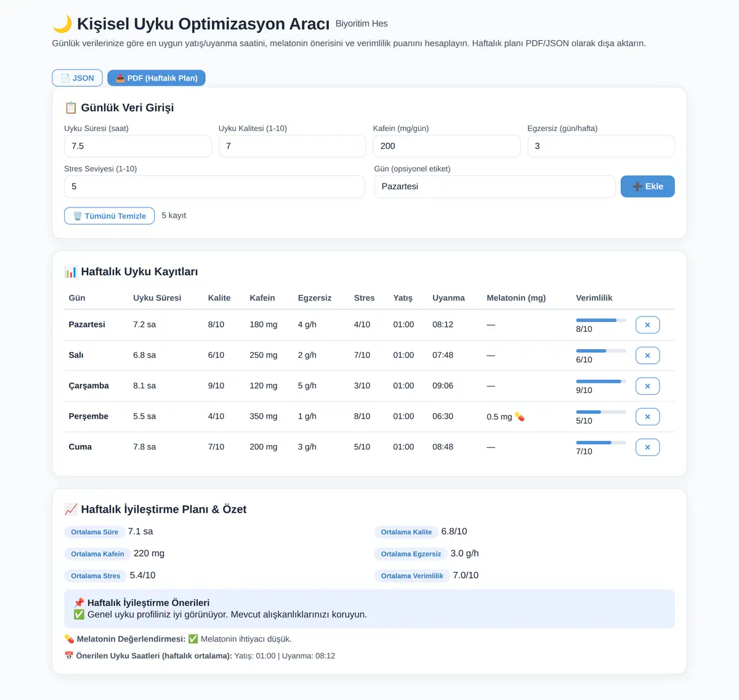The width and height of the screenshot is (739, 700).
Task: Click the Uyku Süresi column header
Action: point(157,298)
